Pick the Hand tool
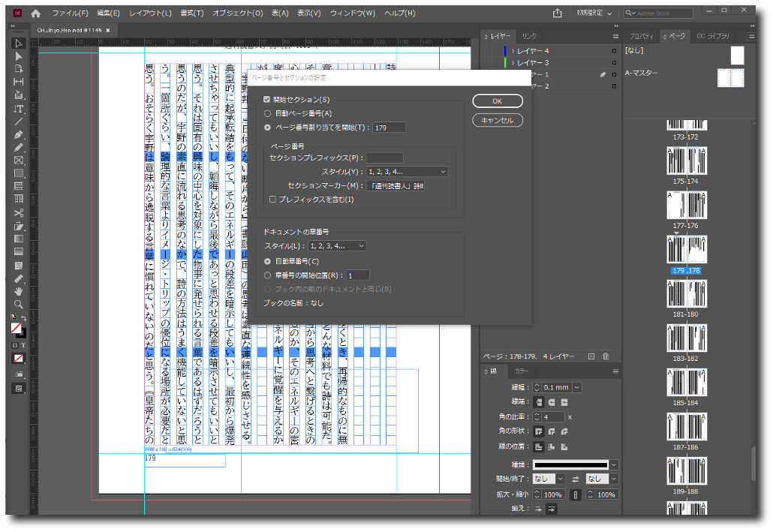 [x=19, y=291]
